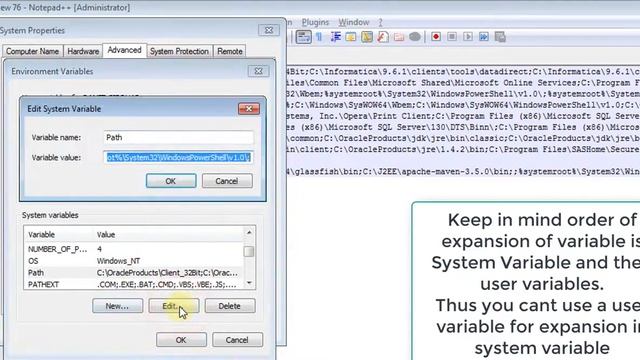Switch to the Remote tab
The height and width of the screenshot is (360, 640).
point(229,51)
